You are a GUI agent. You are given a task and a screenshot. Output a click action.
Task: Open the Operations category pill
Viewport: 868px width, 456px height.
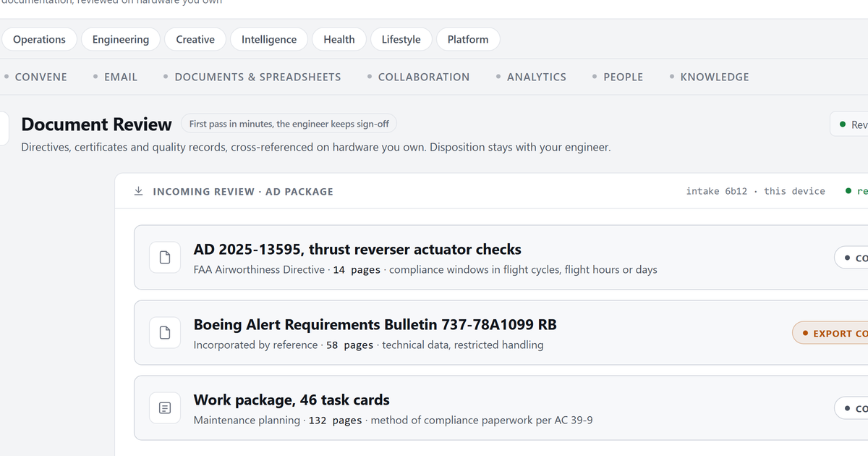click(39, 39)
